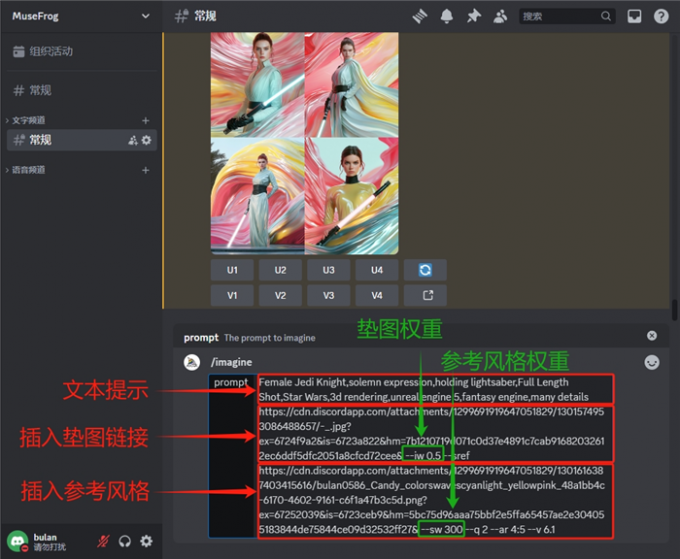Screen dimensions: 680x559
Task: Open bottom-left generated Jedi image
Action: tap(258, 196)
